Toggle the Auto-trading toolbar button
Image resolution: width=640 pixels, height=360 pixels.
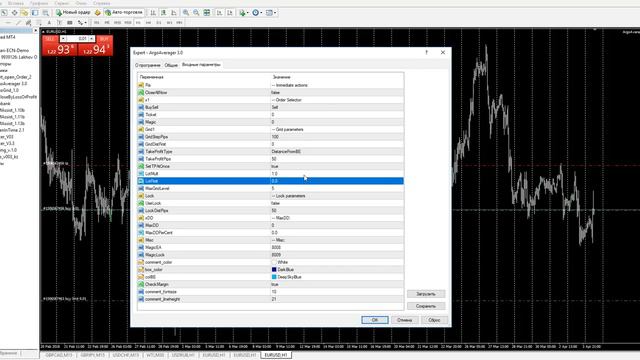click(x=124, y=13)
